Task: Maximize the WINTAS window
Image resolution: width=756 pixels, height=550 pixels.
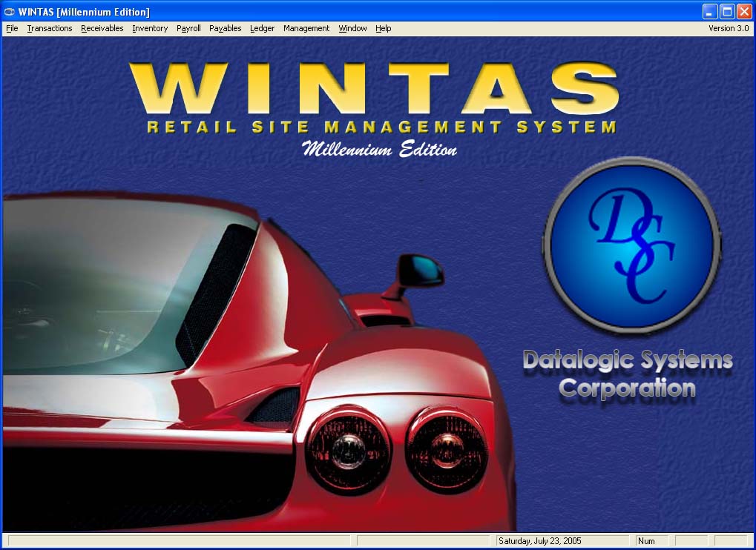Action: (x=727, y=12)
